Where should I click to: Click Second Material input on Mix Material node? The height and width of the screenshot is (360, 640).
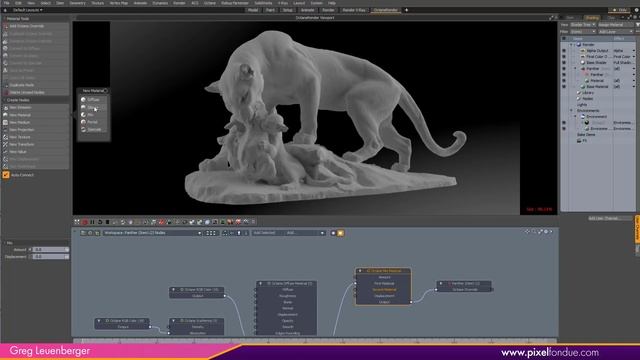pos(384,290)
